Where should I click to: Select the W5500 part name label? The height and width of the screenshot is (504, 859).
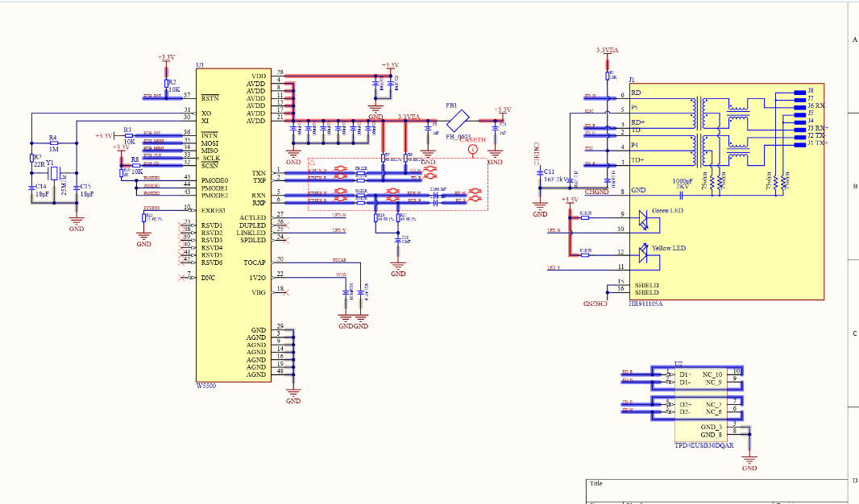point(206,386)
